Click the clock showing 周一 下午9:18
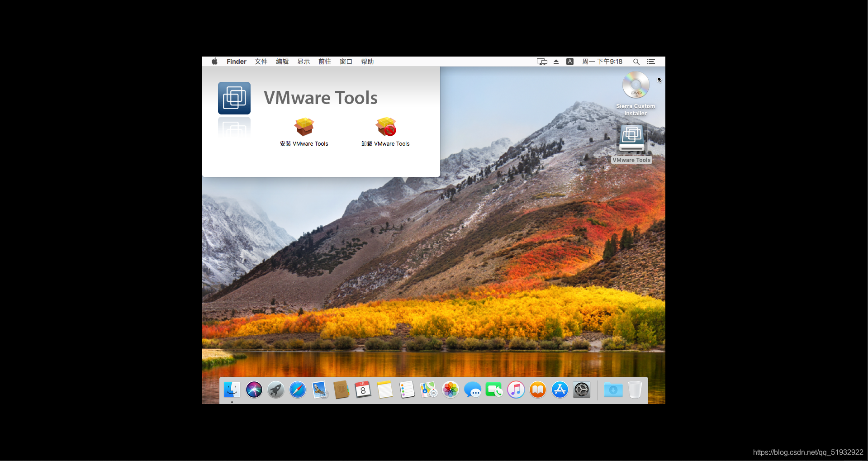868x461 pixels. click(602, 62)
